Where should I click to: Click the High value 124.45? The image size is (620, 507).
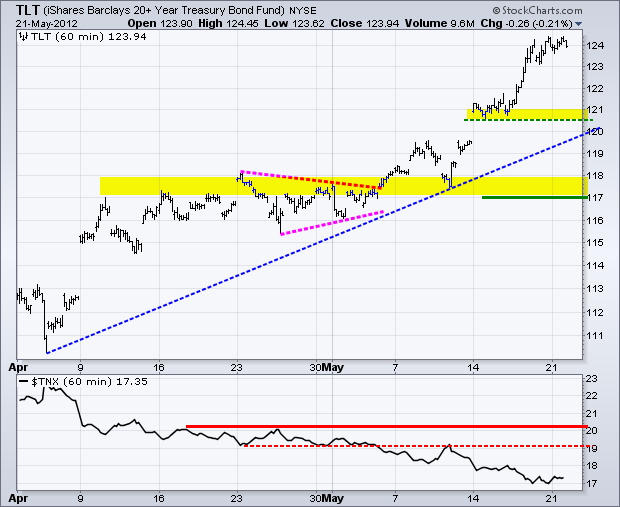(x=242, y=24)
